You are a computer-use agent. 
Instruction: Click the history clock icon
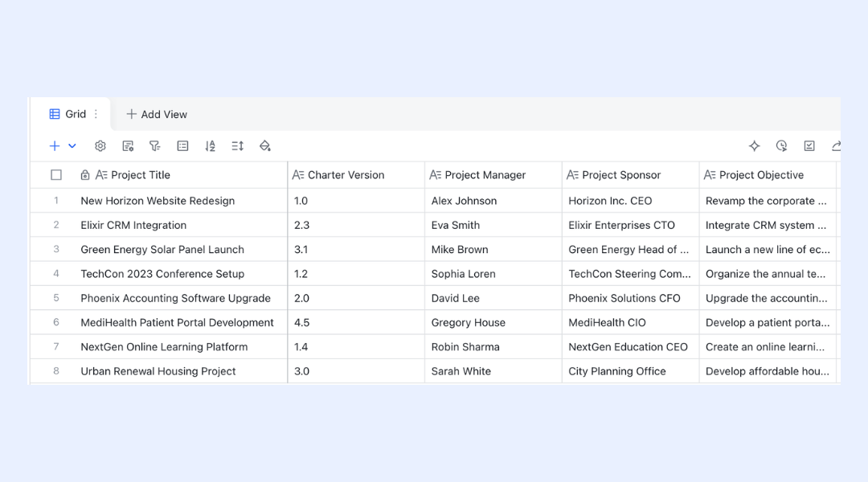pos(782,146)
